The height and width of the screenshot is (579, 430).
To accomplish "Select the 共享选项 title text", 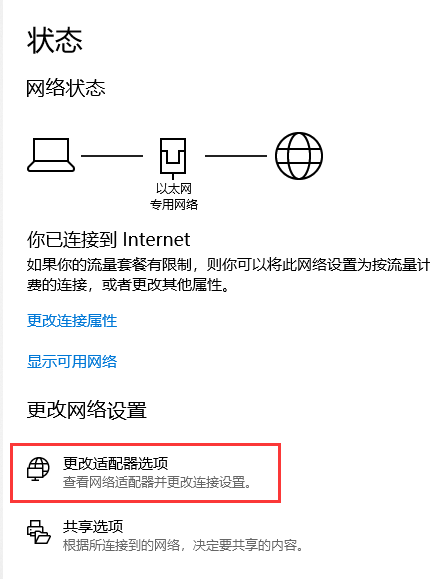I will click(x=93, y=527).
